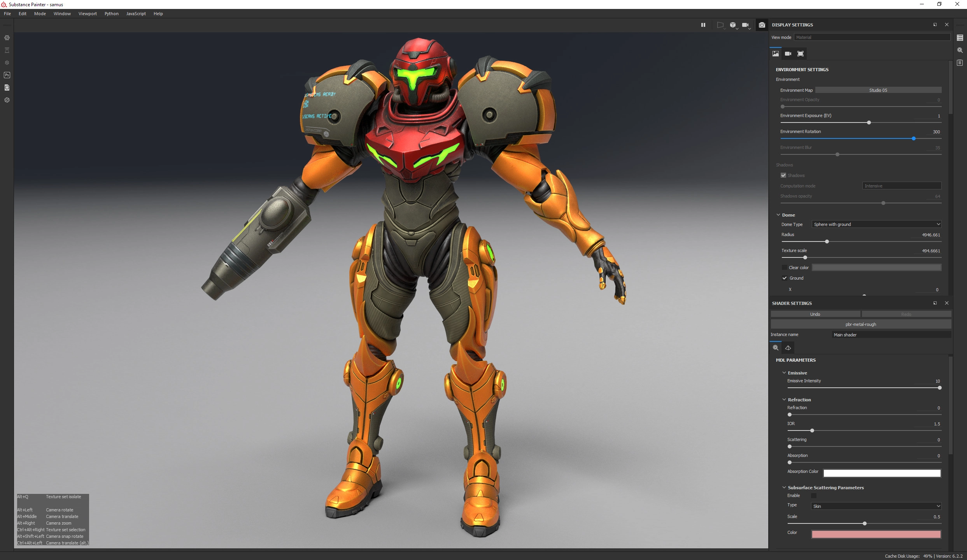Screen dimensions: 967x560
Task: Click the Undo button in Shader Settings
Action: tap(815, 314)
